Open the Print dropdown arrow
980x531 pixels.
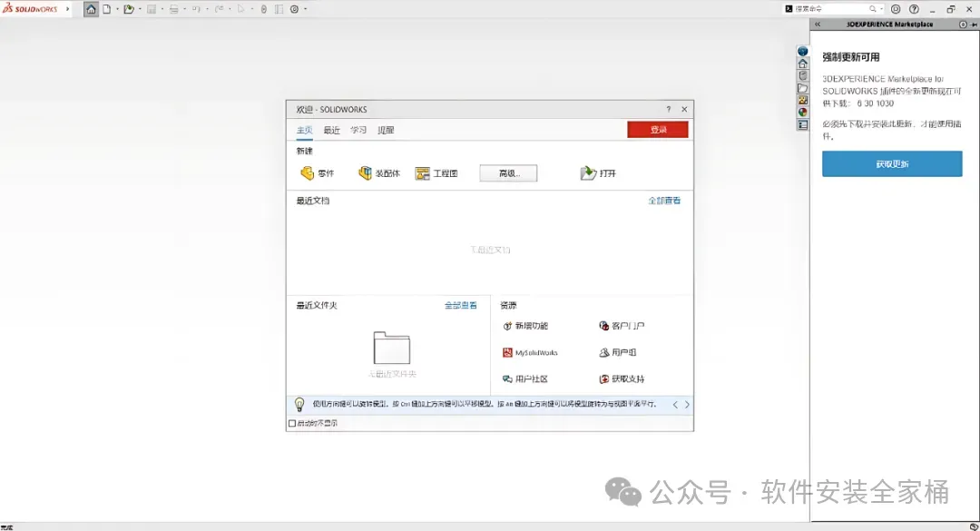184,9
